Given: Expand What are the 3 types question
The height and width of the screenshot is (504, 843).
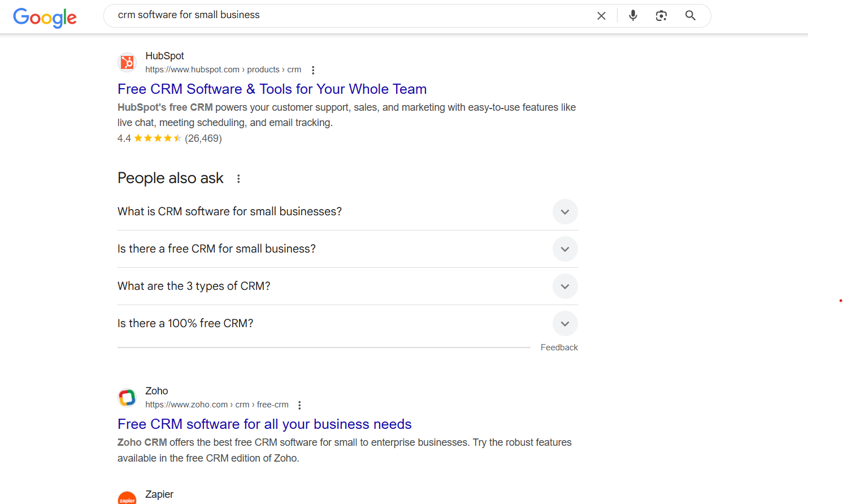Looking at the screenshot, I should point(347,286).
